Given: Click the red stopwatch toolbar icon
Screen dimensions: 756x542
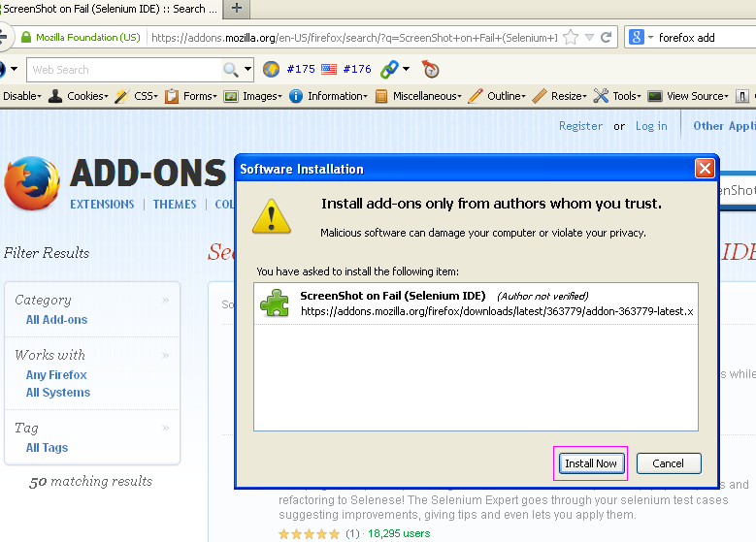Looking at the screenshot, I should tap(431, 70).
